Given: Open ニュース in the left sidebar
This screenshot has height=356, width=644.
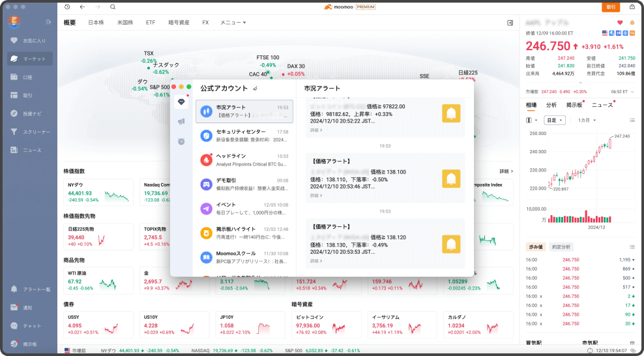Looking at the screenshot, I should pyautogui.click(x=30, y=150).
